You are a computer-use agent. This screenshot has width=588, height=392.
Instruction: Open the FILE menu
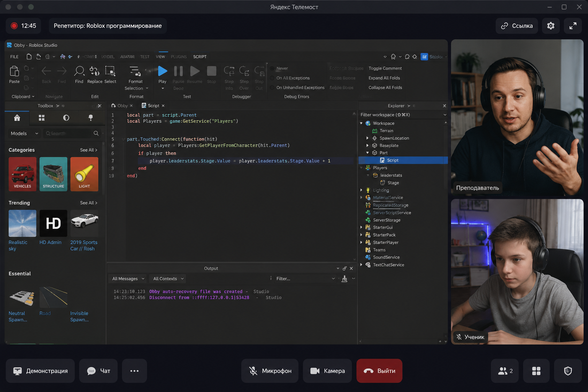(14, 57)
